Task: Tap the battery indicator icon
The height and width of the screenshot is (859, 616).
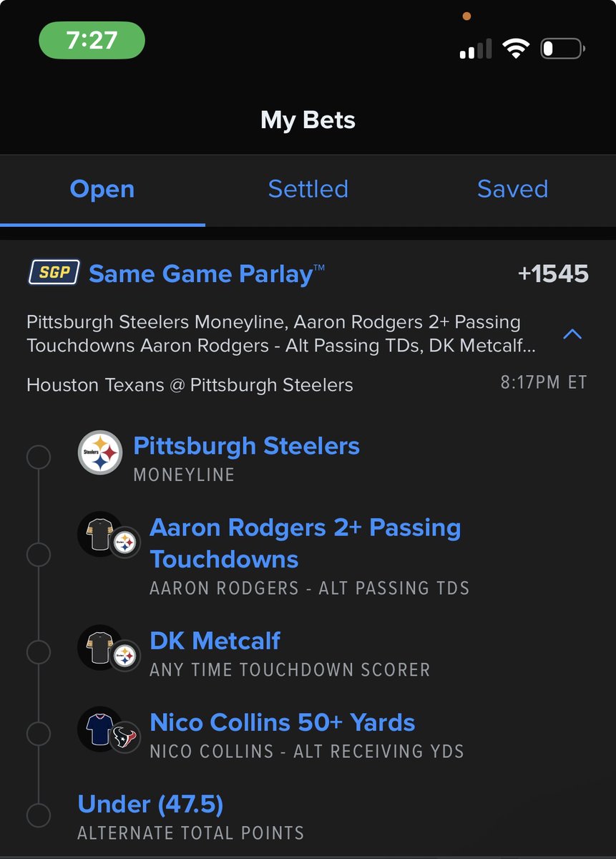Action: (563, 49)
